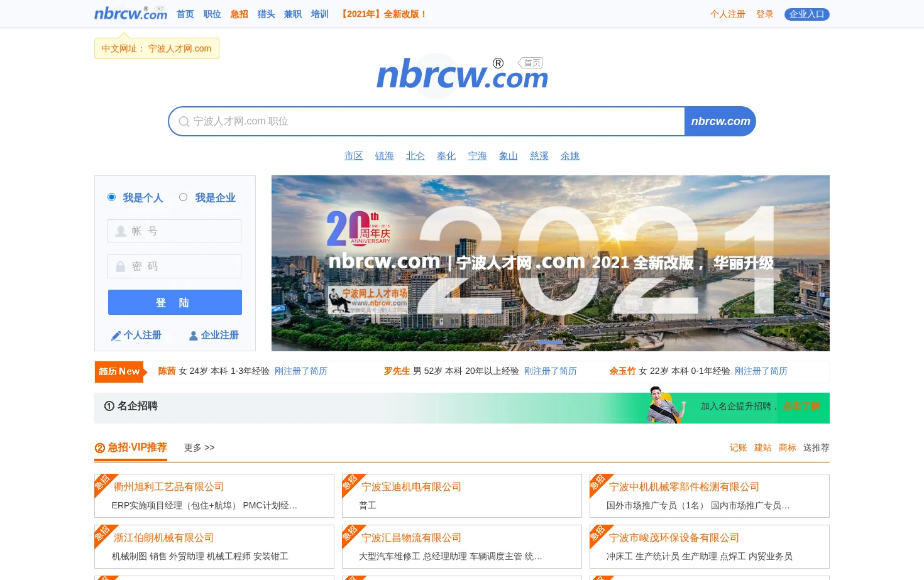The width and height of the screenshot is (924, 580).
Task: Click 个人注册 link below login button
Action: [143, 336]
